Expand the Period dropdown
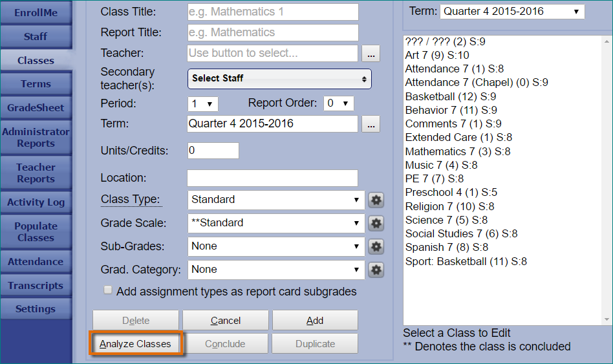 coord(202,103)
